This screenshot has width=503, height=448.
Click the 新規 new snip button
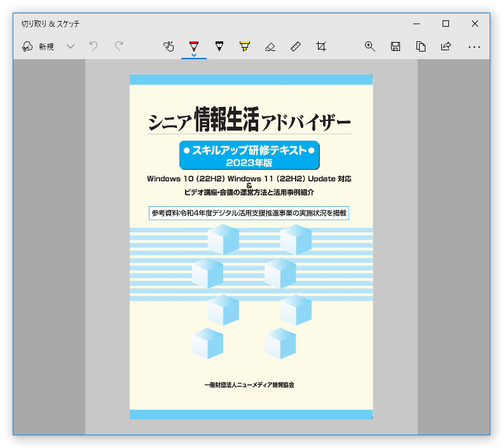pos(38,46)
